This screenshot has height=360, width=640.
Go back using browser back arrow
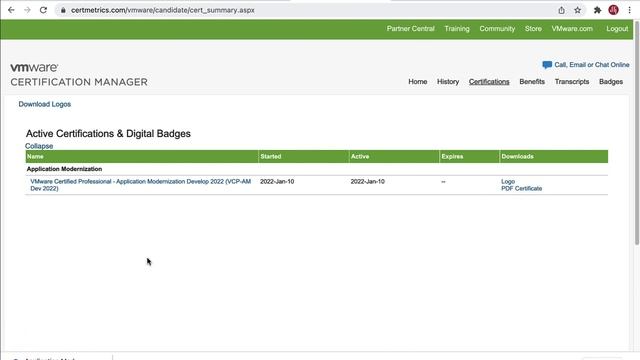coord(11,10)
